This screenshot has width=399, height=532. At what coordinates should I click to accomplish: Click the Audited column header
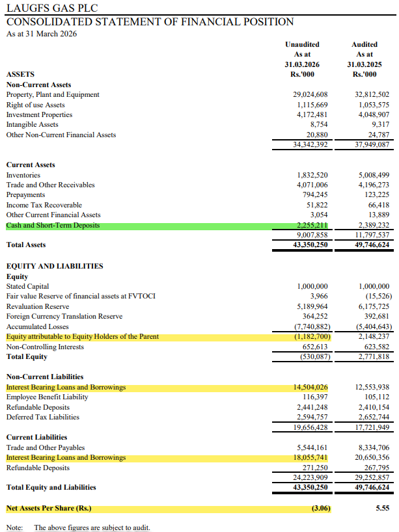365,44
